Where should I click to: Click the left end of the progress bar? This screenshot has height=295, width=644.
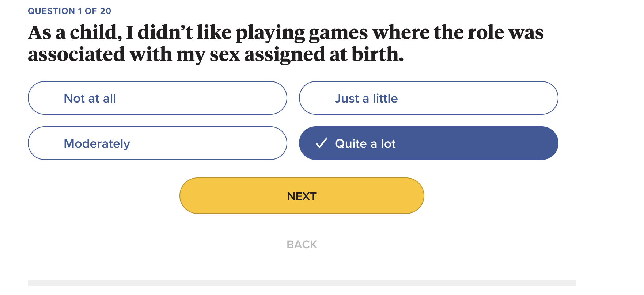31,283
